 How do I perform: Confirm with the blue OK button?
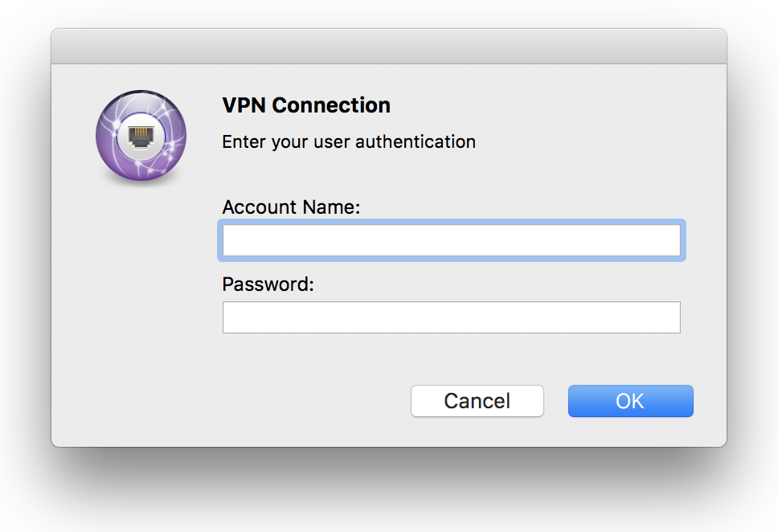[x=630, y=401]
